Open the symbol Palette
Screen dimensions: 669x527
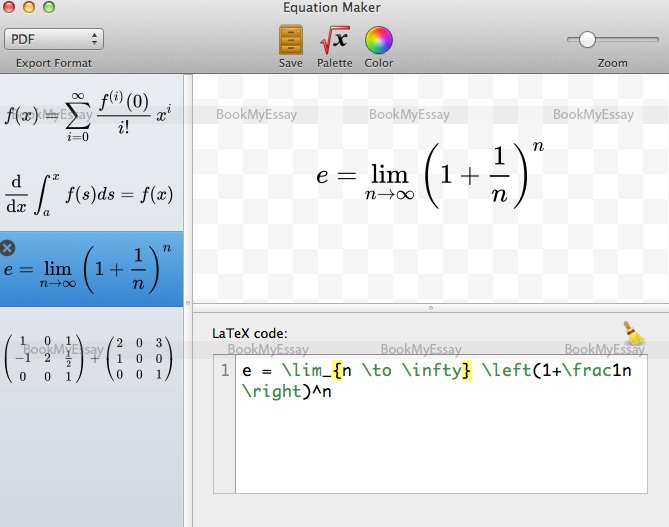(x=334, y=41)
